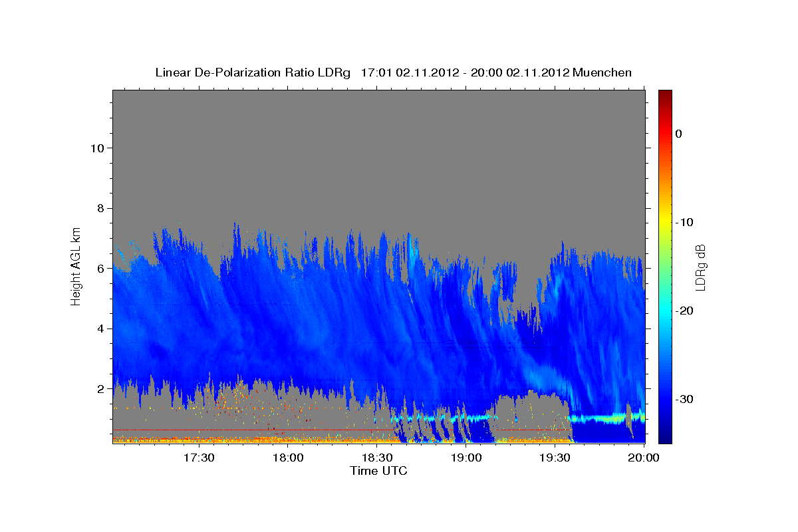Click the 20:00 time tick label
This screenshot has width=798, height=532.
point(644,458)
